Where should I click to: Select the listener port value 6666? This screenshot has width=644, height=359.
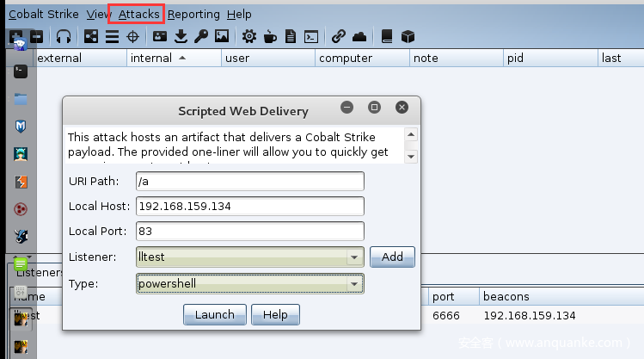[446, 315]
